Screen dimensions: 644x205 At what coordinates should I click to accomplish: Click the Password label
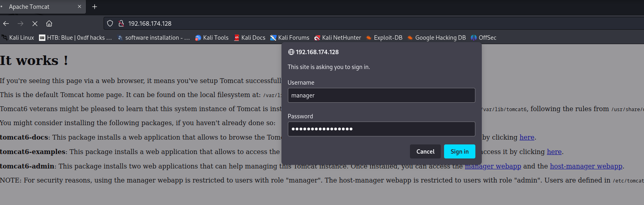(x=300, y=116)
